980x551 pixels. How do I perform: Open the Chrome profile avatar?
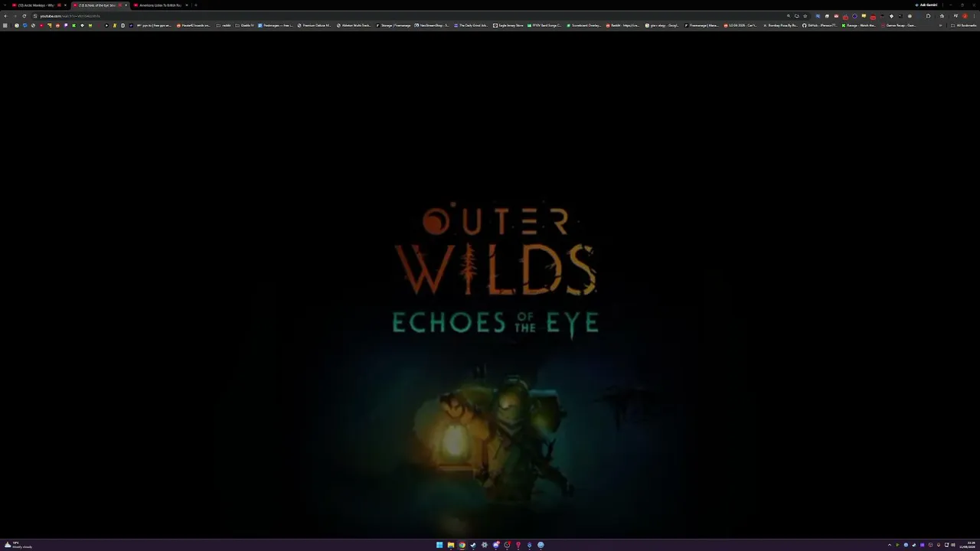(965, 16)
